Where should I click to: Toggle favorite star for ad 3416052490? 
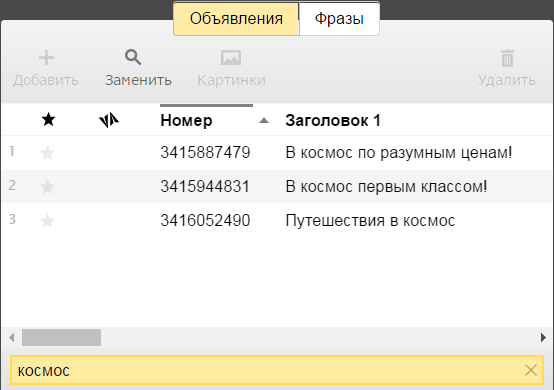click(x=47, y=221)
